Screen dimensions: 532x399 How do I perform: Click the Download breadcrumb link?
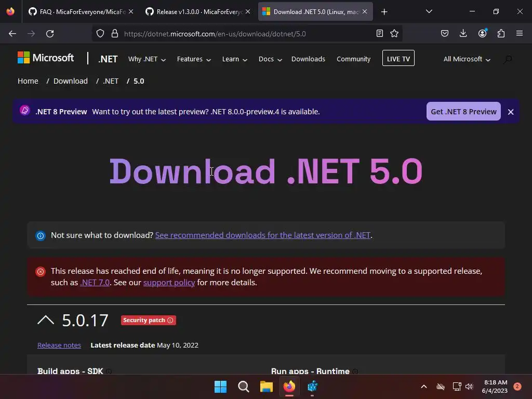pyautogui.click(x=71, y=81)
